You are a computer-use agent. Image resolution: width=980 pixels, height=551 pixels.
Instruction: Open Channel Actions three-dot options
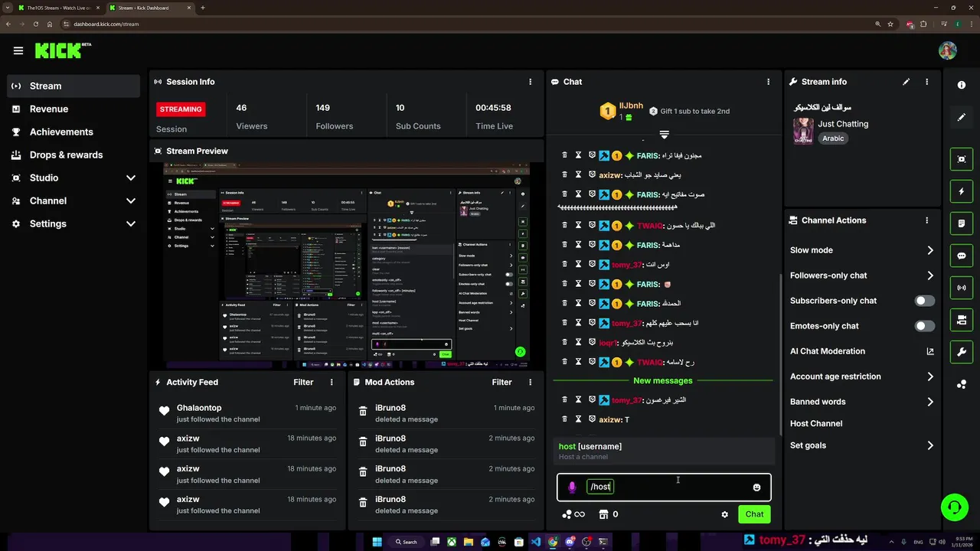[927, 220]
